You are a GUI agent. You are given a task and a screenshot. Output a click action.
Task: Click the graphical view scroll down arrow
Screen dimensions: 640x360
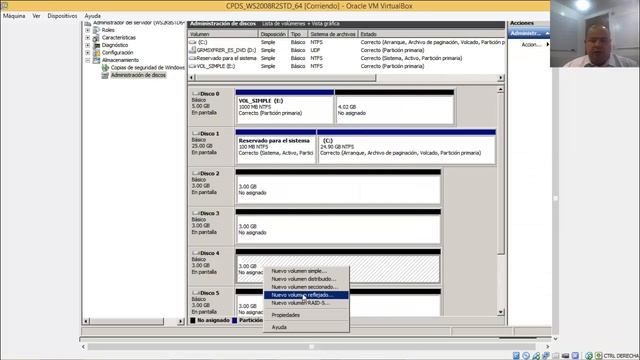pyautogui.click(x=501, y=312)
